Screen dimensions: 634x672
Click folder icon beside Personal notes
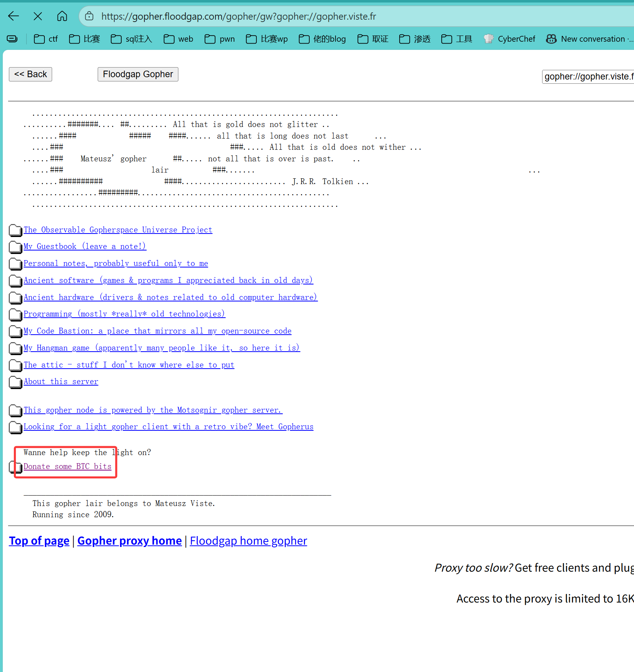pos(15,264)
